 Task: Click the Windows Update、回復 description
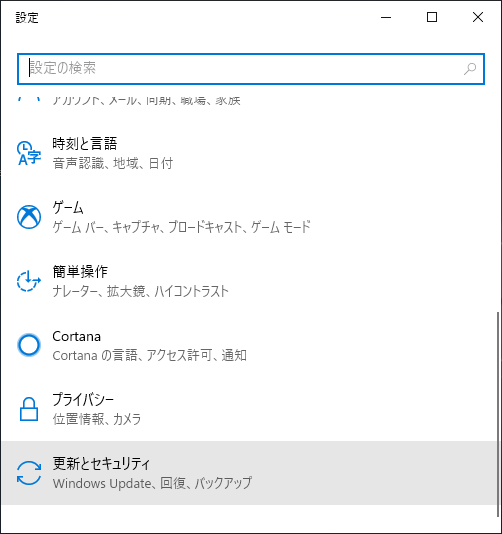click(152, 483)
